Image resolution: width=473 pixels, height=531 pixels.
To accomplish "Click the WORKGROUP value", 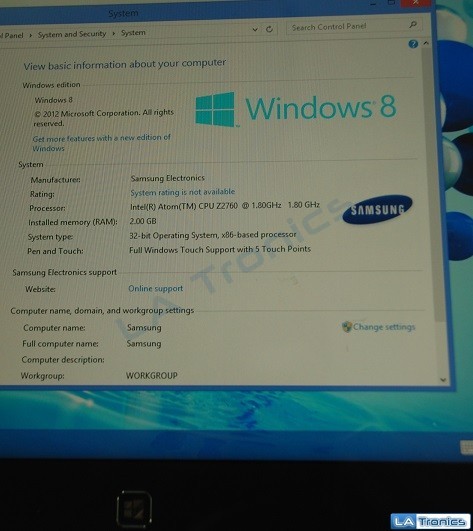I will pos(152,375).
